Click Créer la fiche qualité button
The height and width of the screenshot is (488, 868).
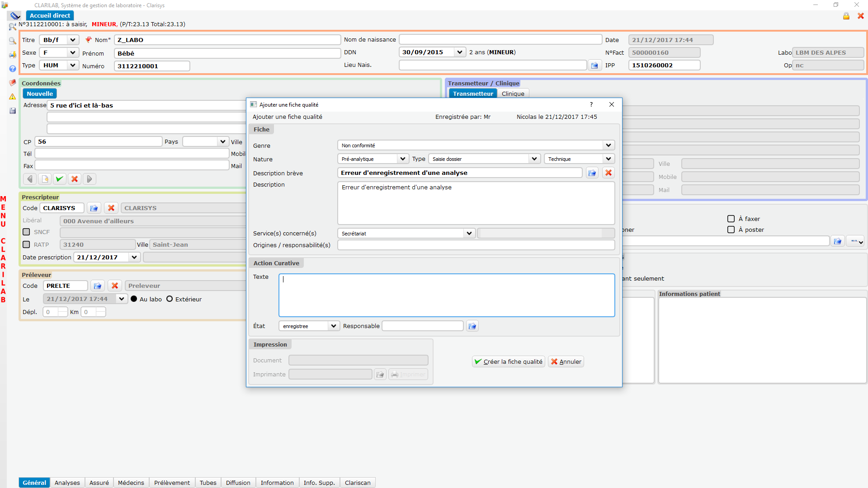click(x=509, y=362)
